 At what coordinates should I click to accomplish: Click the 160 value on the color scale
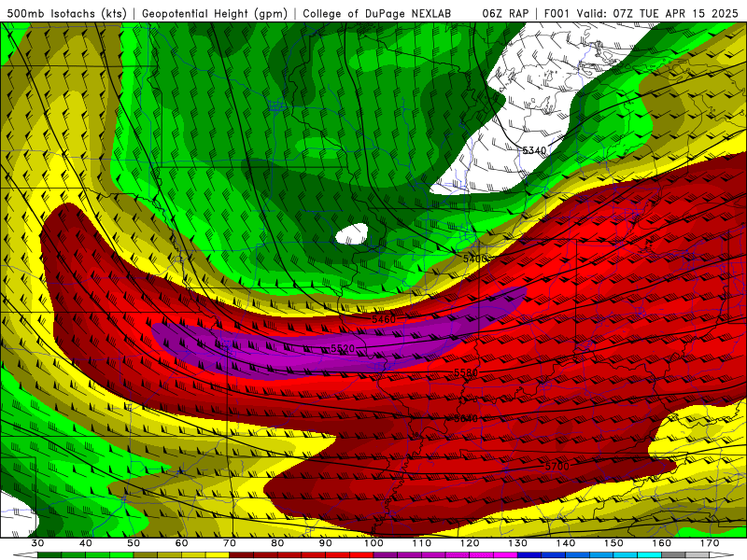pyautogui.click(x=662, y=543)
